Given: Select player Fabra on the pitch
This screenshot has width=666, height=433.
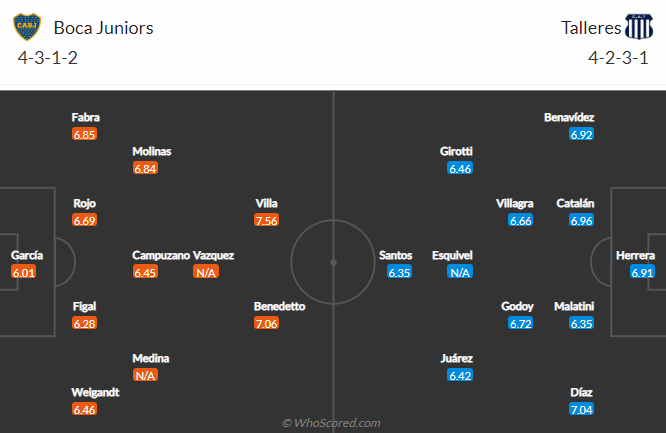Looking at the screenshot, I should coord(85,117).
